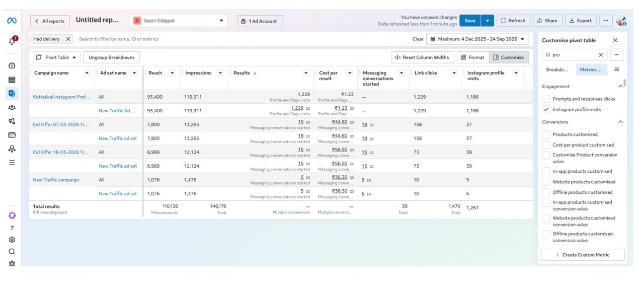Click Reset Column Widths
Viewport: 644px width, 288px height.
tap(423, 57)
